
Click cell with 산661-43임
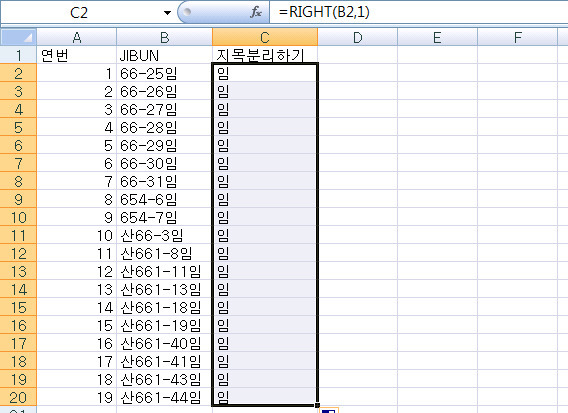[164, 379]
